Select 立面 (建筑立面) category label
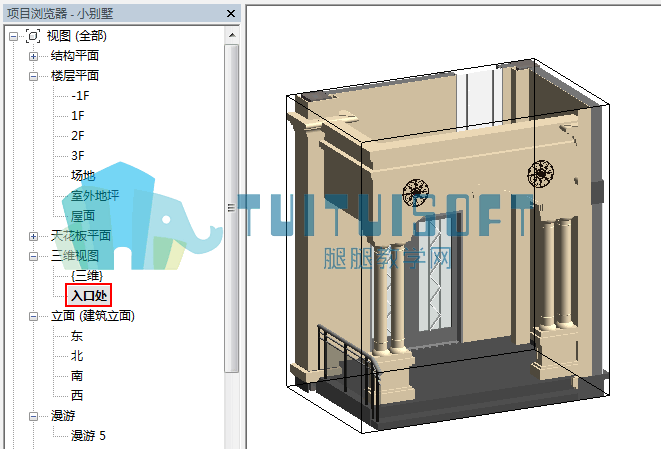This screenshot has width=661, height=449. [93, 316]
